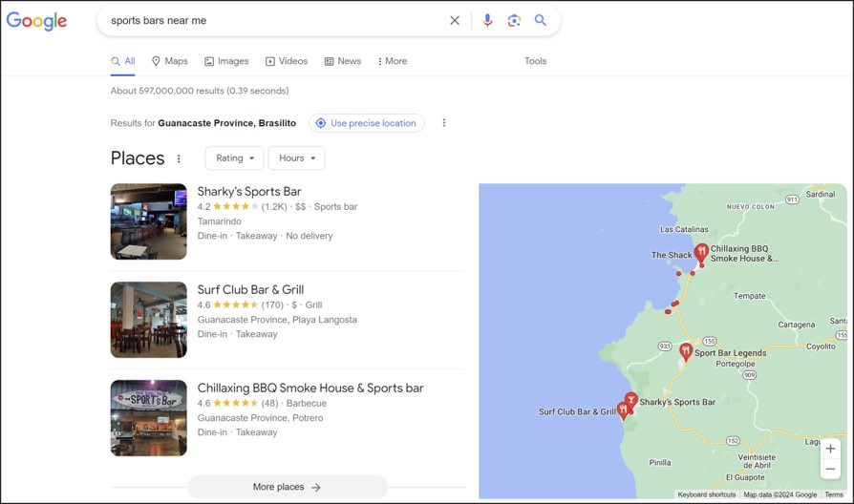
Task: Zoom out on the map
Action: [x=830, y=470]
